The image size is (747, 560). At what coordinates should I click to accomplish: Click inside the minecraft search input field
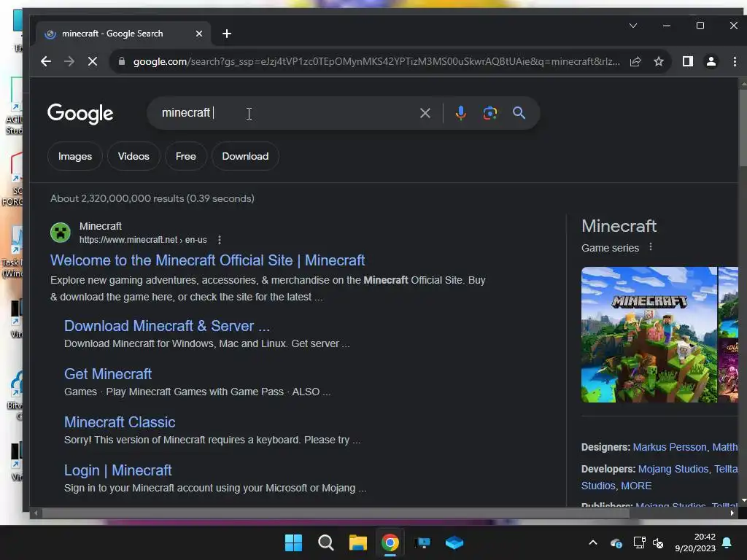(286, 113)
